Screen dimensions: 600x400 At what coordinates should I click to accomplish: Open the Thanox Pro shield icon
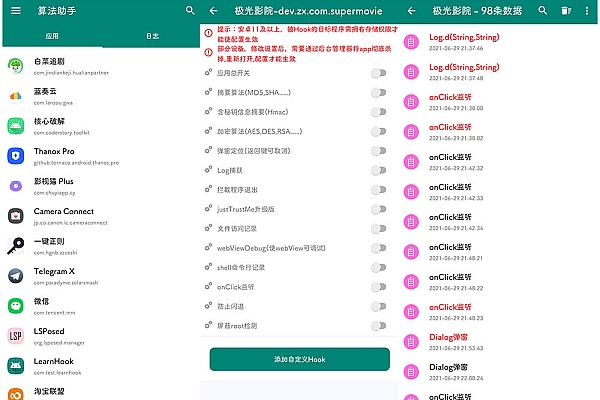(16, 156)
